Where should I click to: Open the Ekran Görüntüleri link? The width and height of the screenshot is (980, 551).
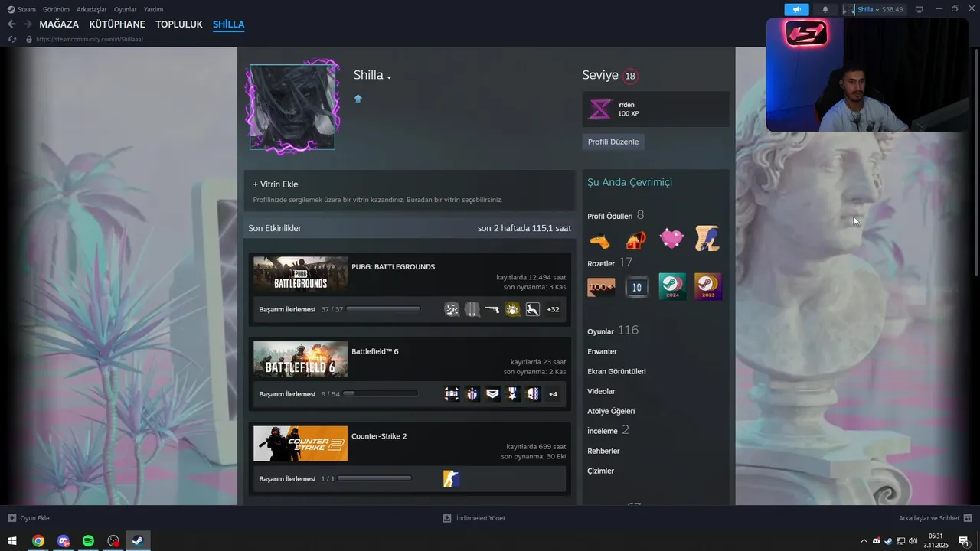coord(616,372)
